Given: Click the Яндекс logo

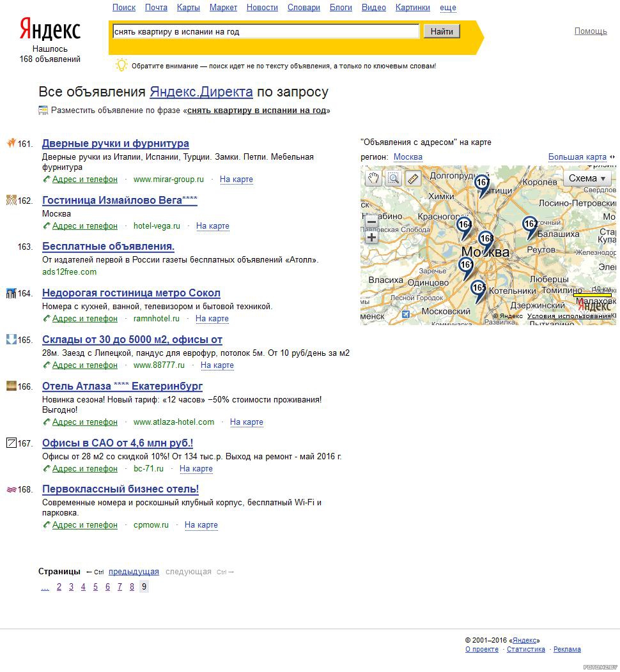Looking at the screenshot, I should pos(50,29).
